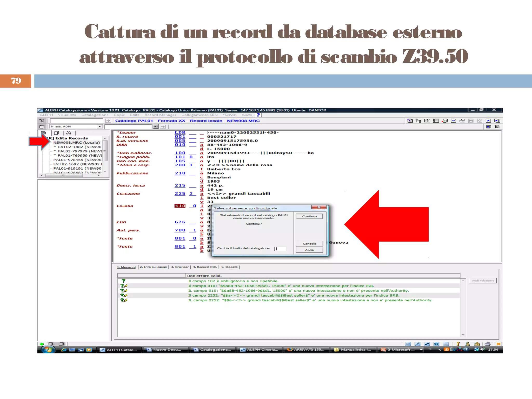Click the Aiuto button in the dialog
The width and height of the screenshot is (532, 399).
pos(309,250)
